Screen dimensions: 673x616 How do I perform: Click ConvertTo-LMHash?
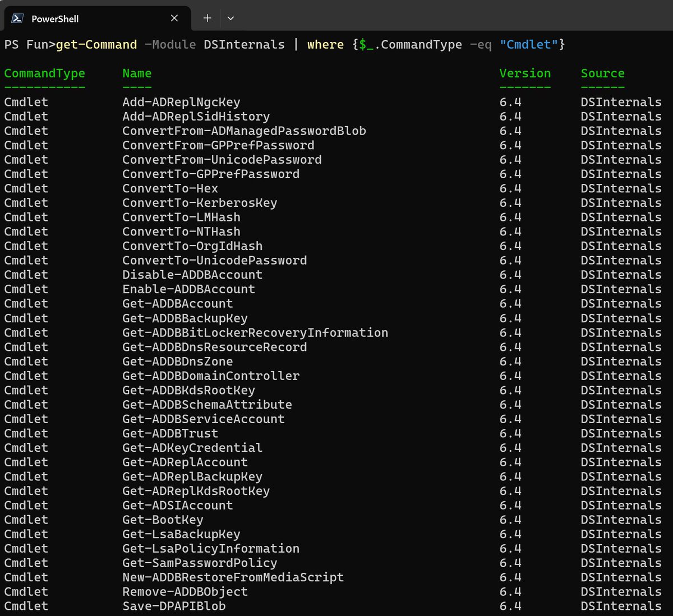181,217
